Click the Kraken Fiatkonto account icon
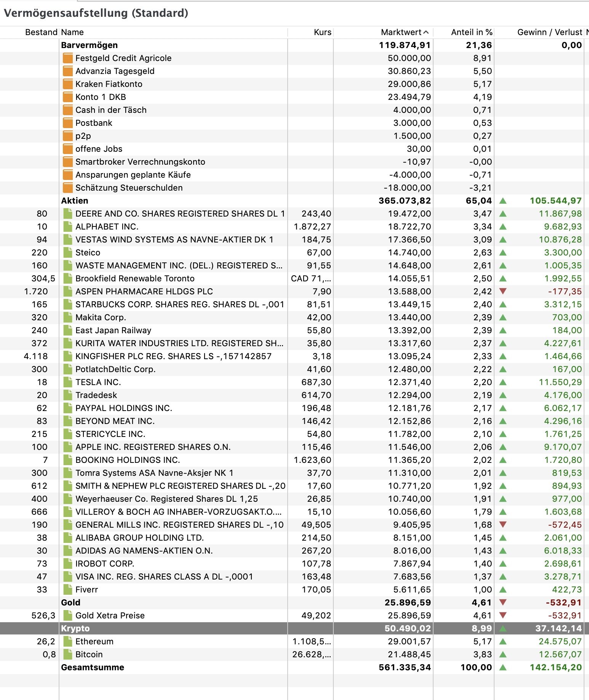The height and width of the screenshot is (700, 589). 68,84
